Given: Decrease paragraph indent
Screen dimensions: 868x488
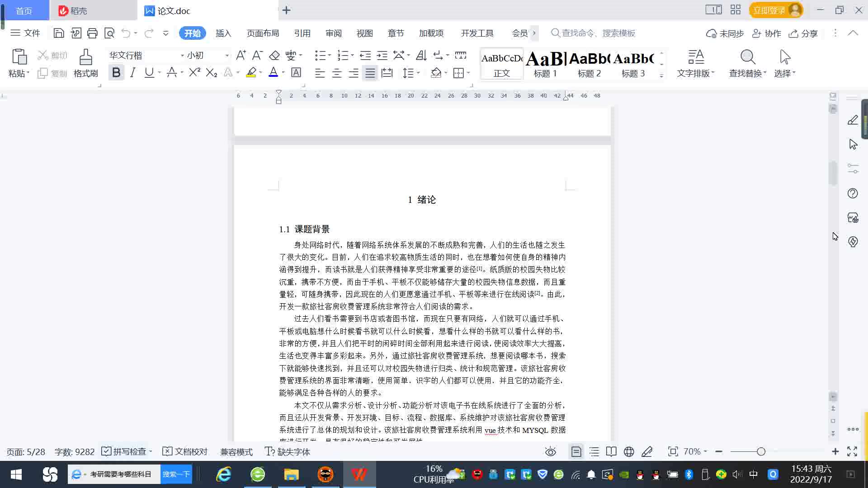Looking at the screenshot, I should coord(365,55).
